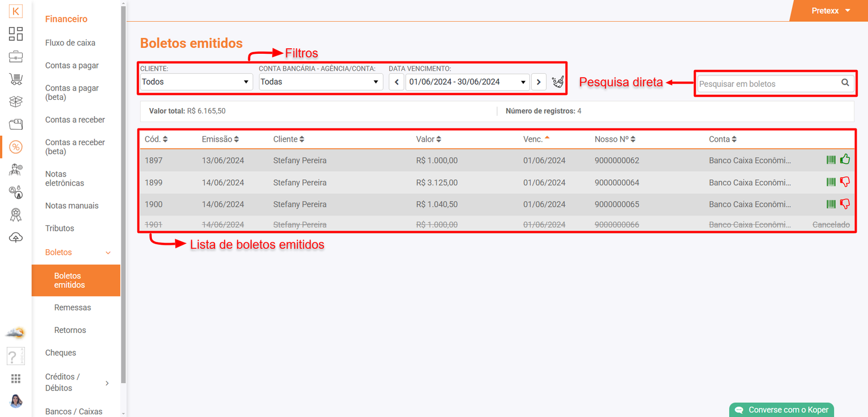Click the red thumbs-down on boleto 1900
This screenshot has height=417, width=868.
point(845,204)
